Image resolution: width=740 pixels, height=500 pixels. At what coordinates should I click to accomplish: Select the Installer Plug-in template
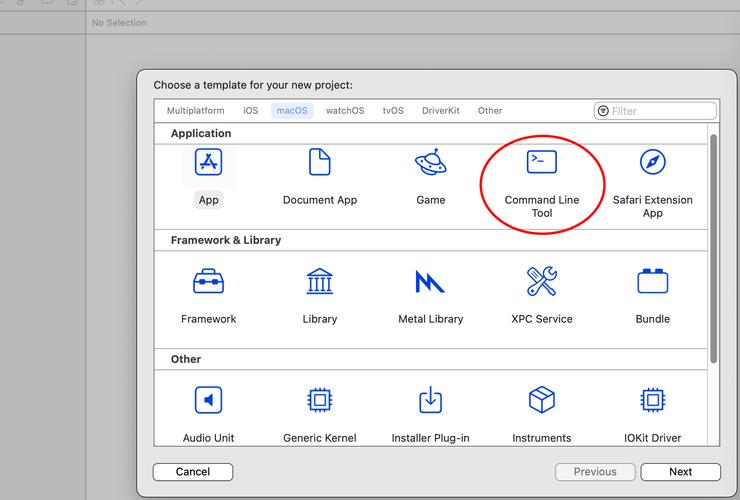pos(430,401)
